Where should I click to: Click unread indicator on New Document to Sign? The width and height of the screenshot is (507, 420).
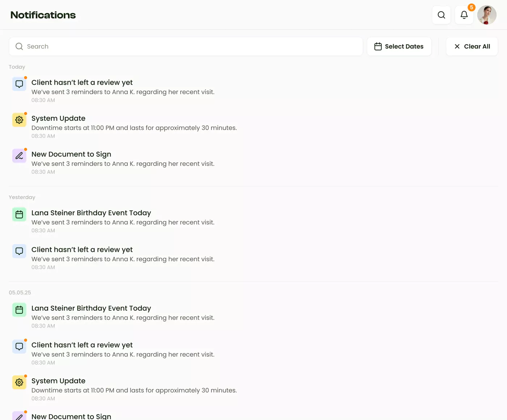(26, 149)
